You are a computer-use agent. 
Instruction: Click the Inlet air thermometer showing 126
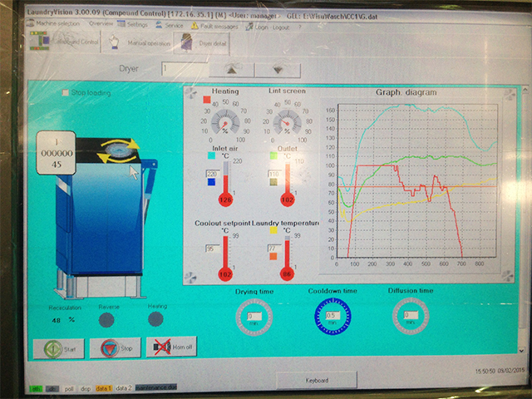point(225,185)
